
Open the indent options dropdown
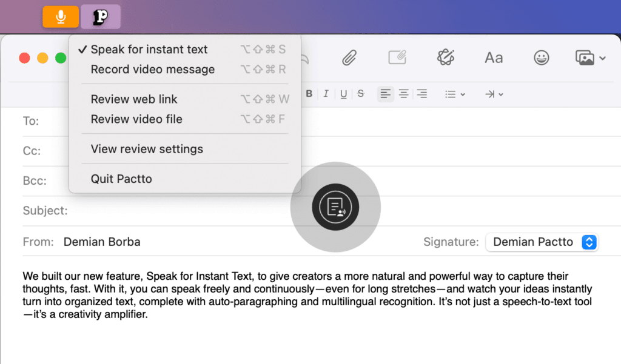click(x=494, y=94)
